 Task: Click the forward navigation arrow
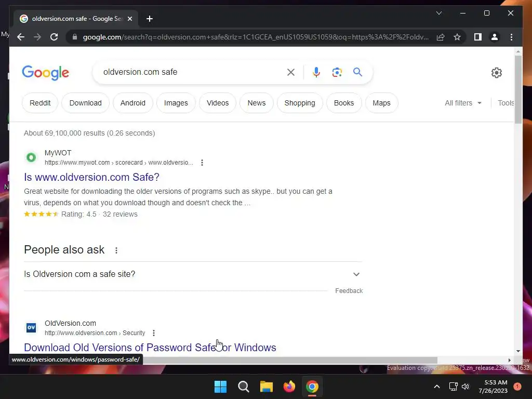coord(37,37)
